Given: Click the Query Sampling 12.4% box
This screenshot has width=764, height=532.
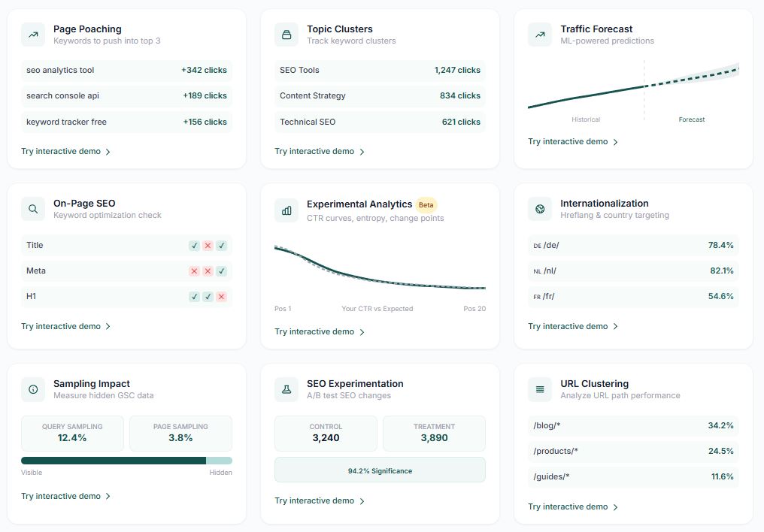Looking at the screenshot, I should pyautogui.click(x=73, y=434).
